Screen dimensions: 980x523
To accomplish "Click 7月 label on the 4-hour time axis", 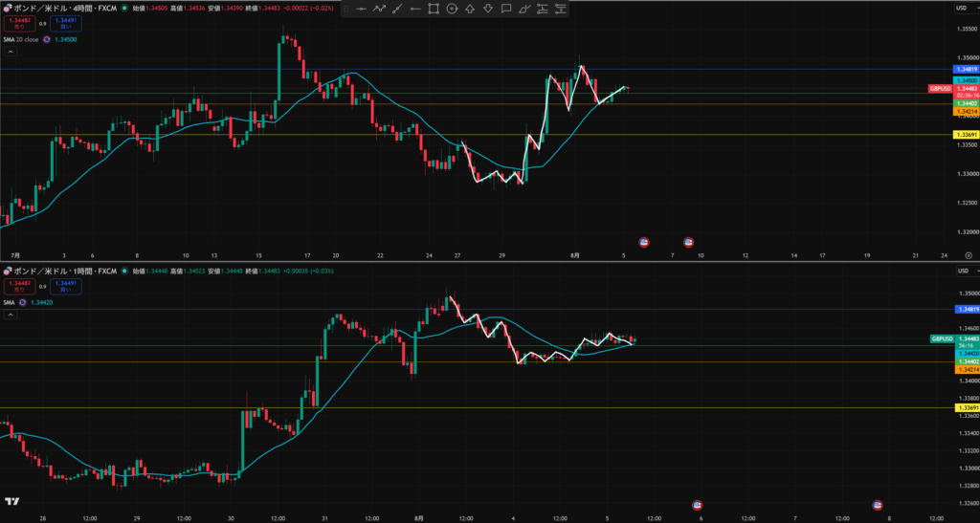I will (x=15, y=255).
